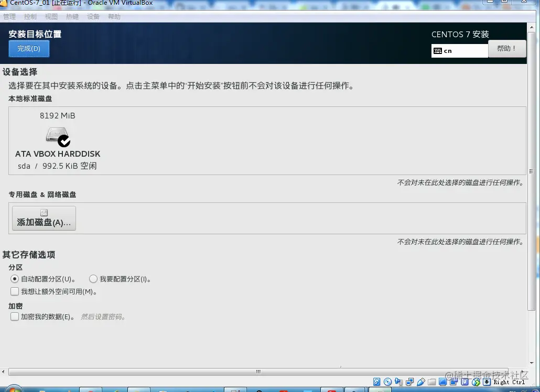Viewport: 540px width, 392px height.
Task: Open the 设备 menu
Action: [x=93, y=17]
